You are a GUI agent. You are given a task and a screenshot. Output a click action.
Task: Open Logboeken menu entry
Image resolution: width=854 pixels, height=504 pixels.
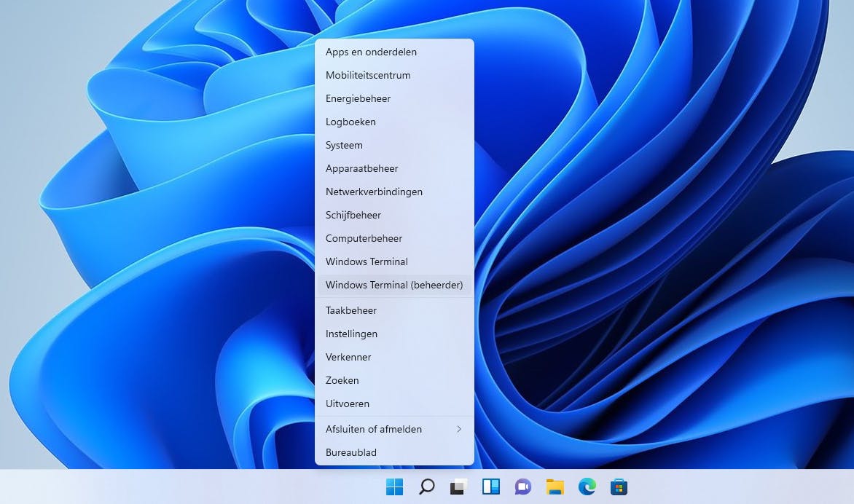[x=350, y=122]
